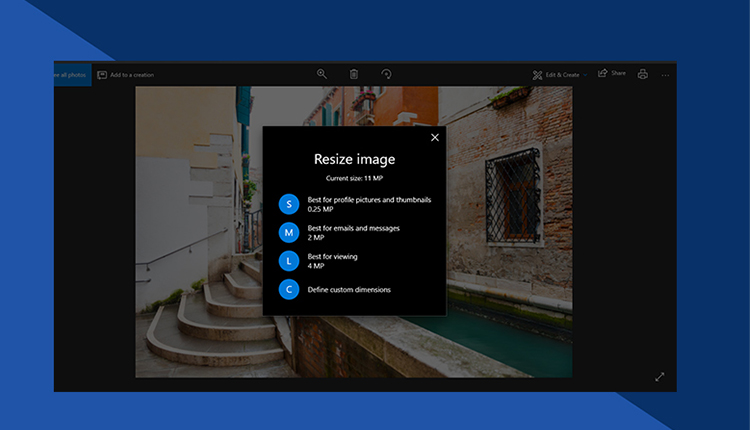Click the Edit & Create scissors icon

537,75
